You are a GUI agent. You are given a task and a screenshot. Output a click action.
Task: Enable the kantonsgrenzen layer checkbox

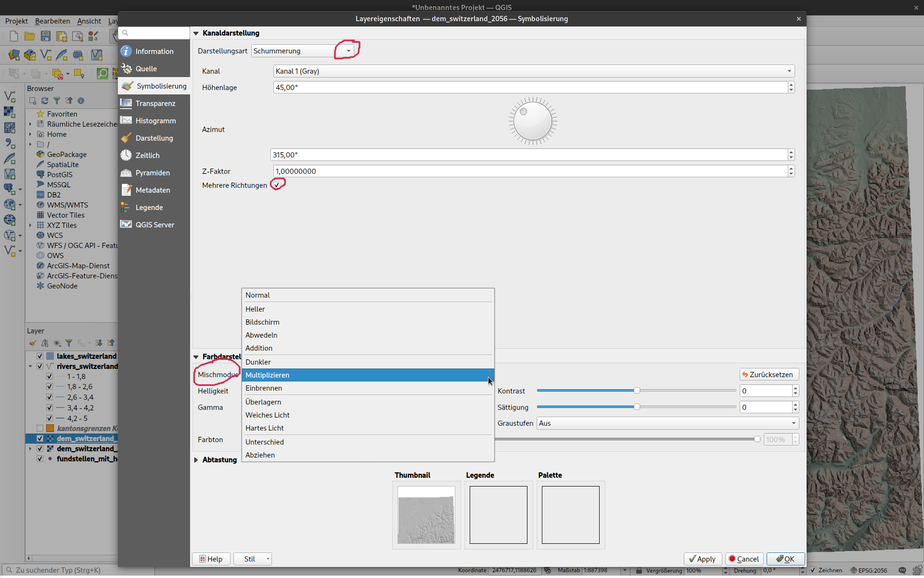(40, 429)
